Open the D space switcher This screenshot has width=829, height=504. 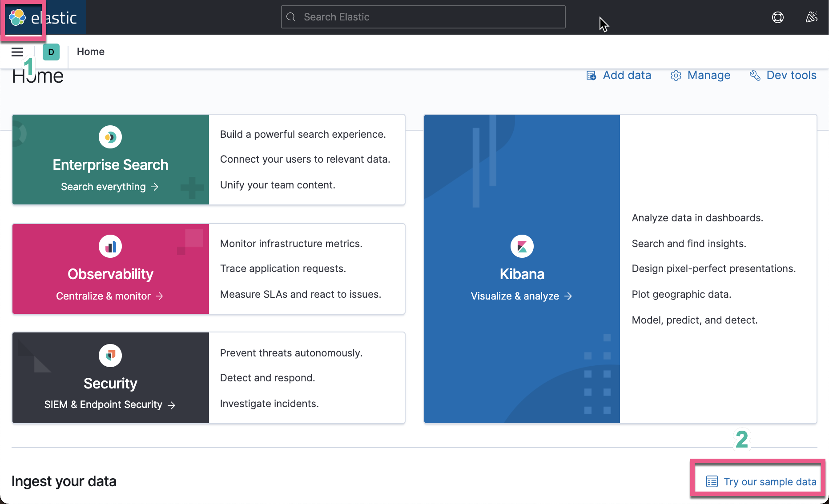point(51,52)
